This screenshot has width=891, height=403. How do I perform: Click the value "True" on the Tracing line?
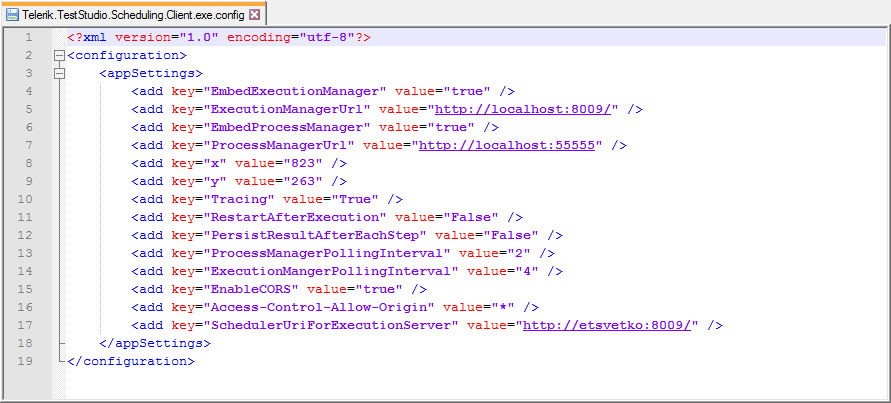click(355, 200)
